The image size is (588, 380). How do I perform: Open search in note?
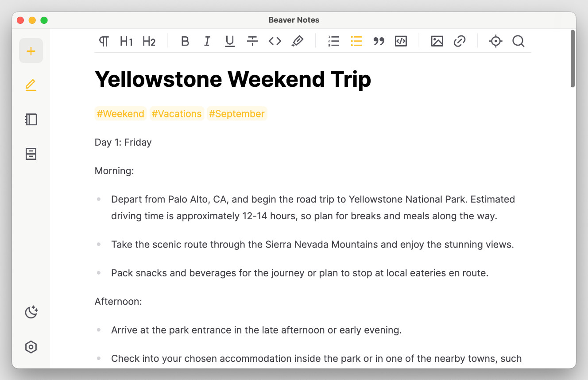click(518, 42)
